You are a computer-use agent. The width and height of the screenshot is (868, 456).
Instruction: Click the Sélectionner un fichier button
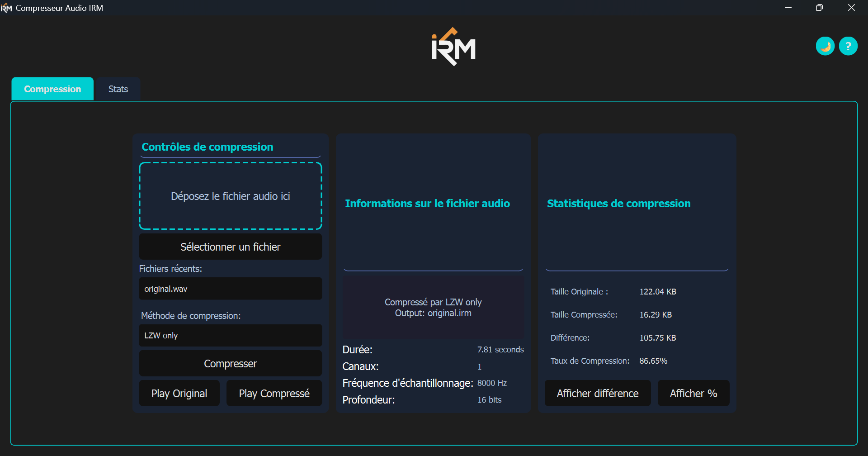tap(231, 247)
